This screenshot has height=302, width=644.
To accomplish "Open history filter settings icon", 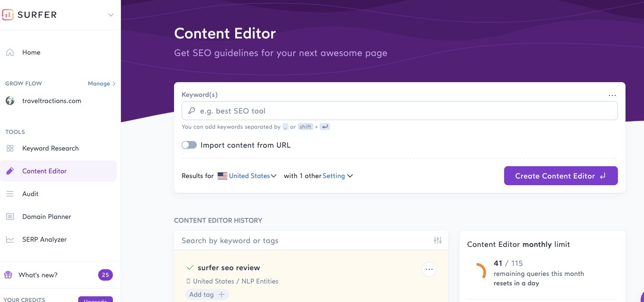I will pyautogui.click(x=438, y=241).
